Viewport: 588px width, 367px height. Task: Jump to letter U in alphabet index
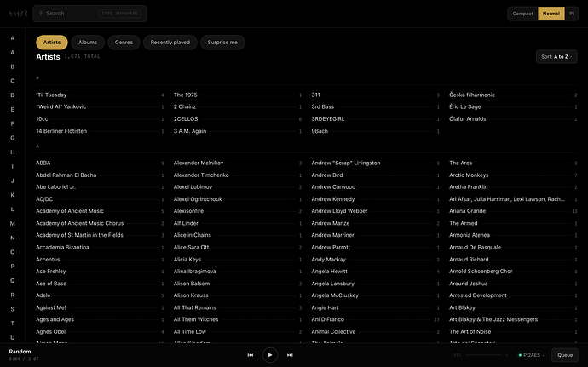[x=13, y=337]
